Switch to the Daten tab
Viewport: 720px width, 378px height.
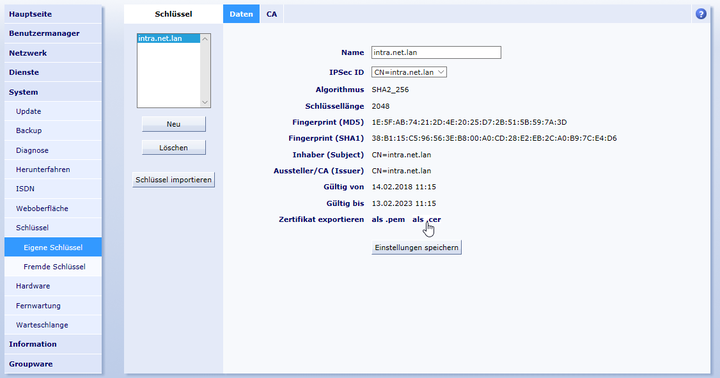pyautogui.click(x=241, y=14)
